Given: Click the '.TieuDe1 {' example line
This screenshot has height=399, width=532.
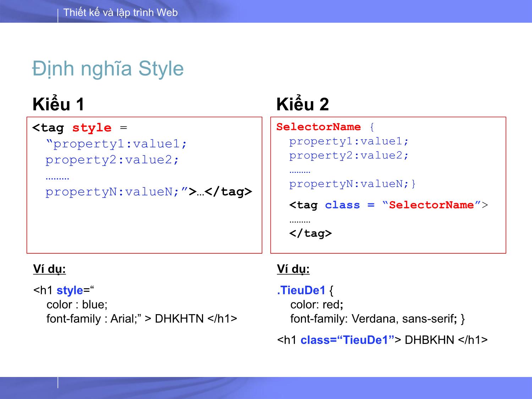Looking at the screenshot, I should tap(305, 290).
